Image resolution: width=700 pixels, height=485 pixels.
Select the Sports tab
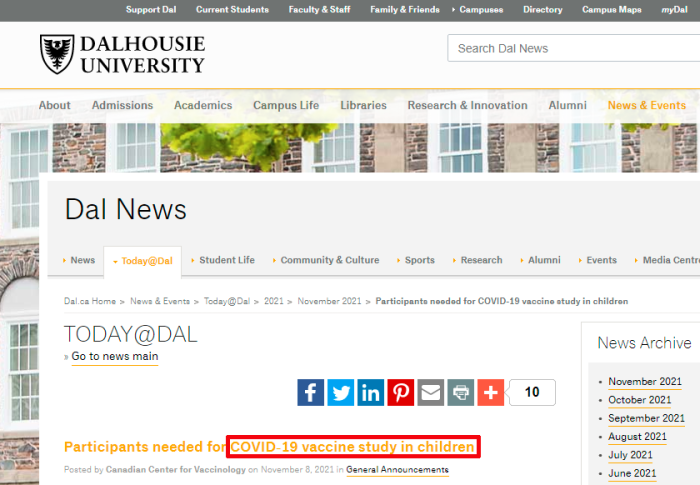416,260
